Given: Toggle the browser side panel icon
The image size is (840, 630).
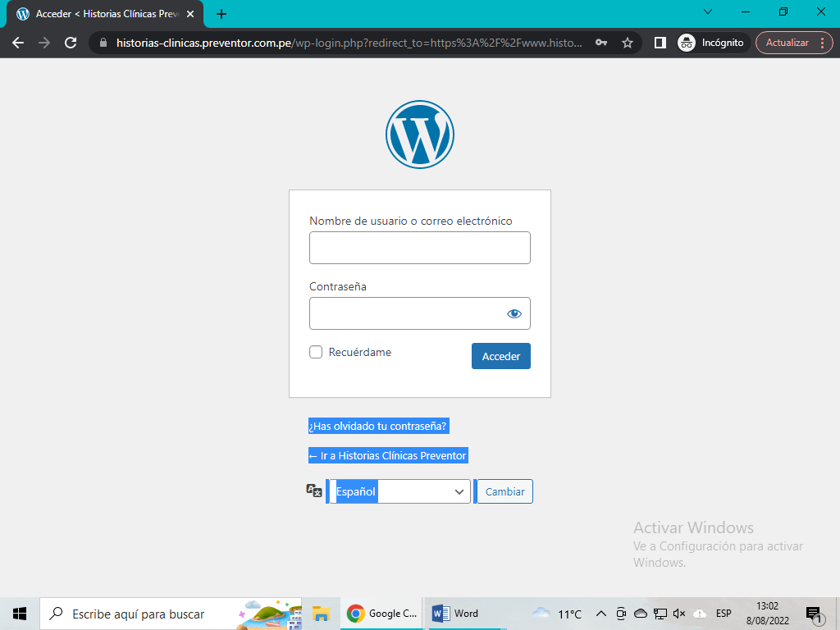Looking at the screenshot, I should click(x=660, y=43).
